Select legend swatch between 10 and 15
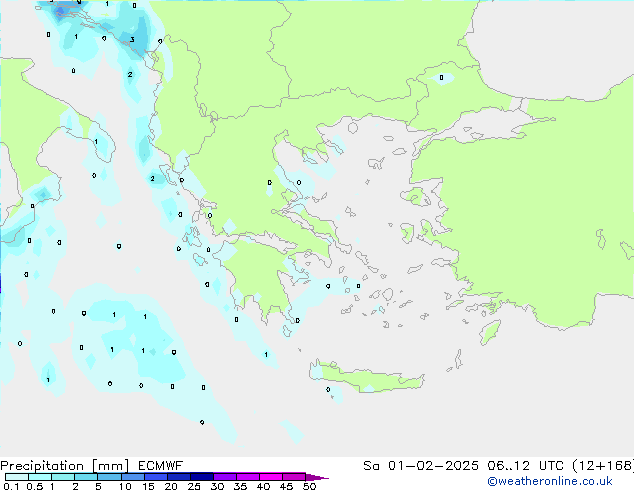 click(x=133, y=477)
